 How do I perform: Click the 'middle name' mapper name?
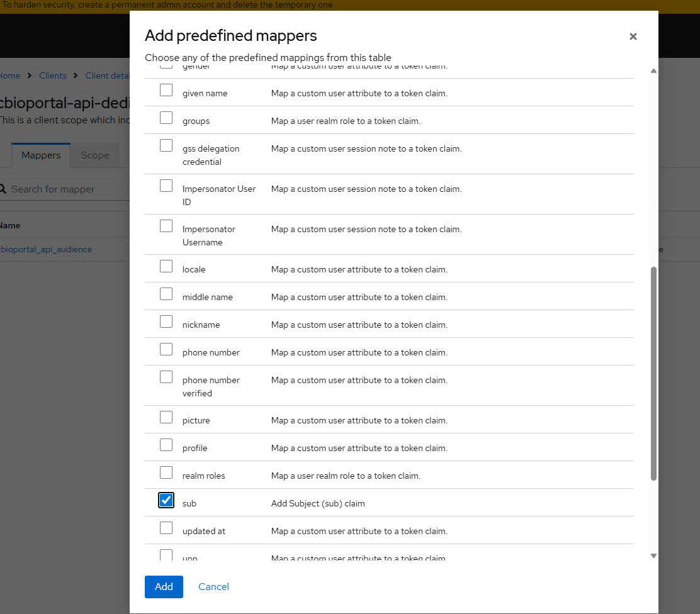tap(208, 297)
